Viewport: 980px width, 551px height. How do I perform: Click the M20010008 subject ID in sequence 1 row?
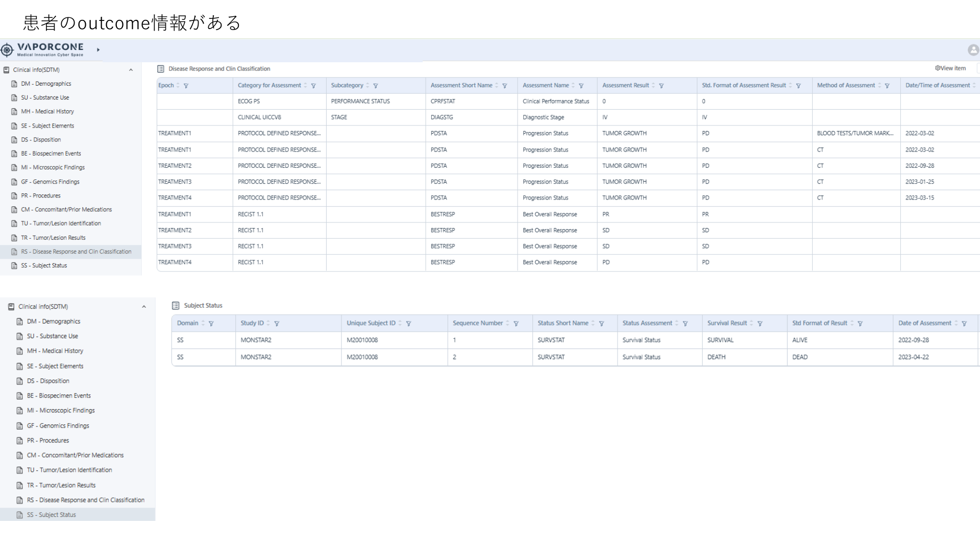click(x=362, y=340)
